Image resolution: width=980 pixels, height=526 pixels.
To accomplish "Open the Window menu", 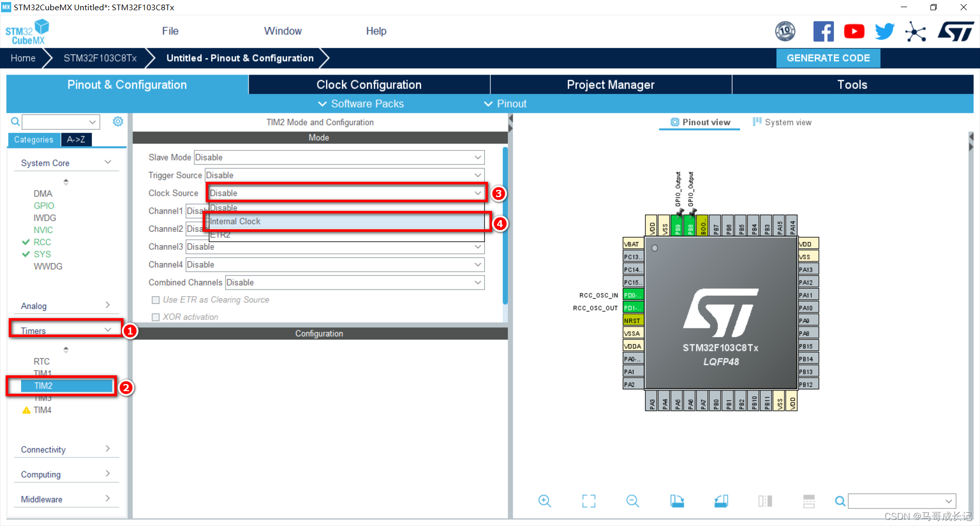I will coord(283,31).
